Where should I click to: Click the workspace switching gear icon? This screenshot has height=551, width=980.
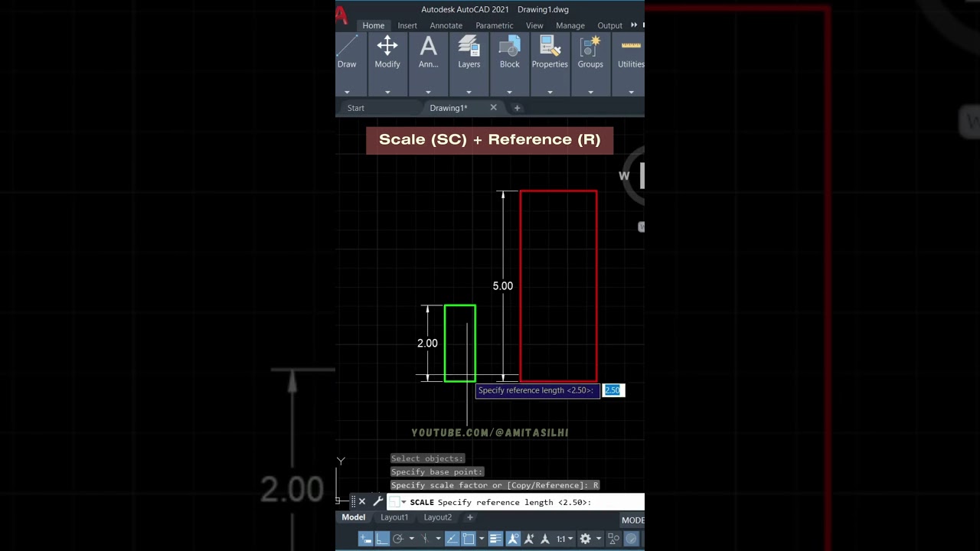tap(585, 539)
